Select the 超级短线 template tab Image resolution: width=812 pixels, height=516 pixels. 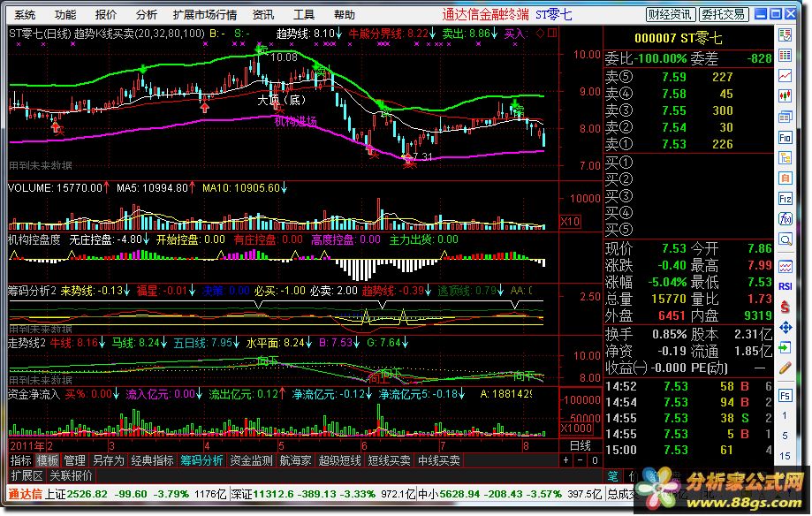(339, 460)
